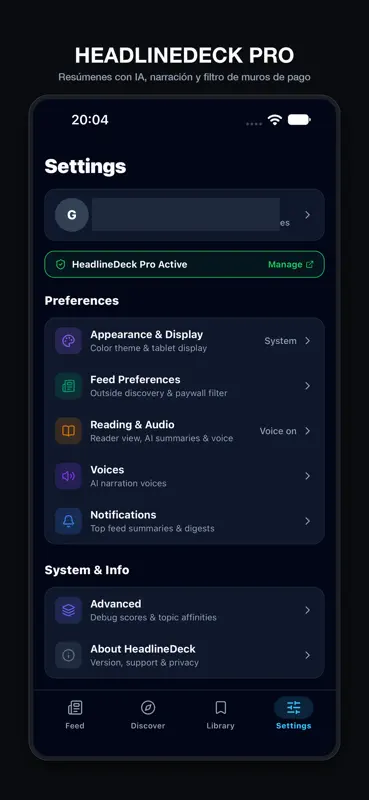The height and width of the screenshot is (800, 369).
Task: Tap the System theme value label
Action: (x=280, y=341)
